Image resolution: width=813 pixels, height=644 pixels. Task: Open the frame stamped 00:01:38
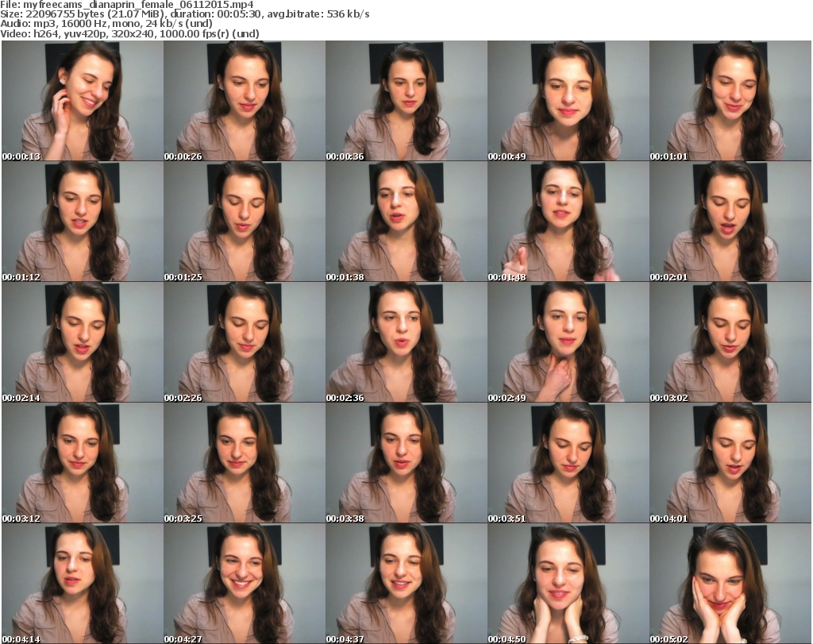[406, 222]
